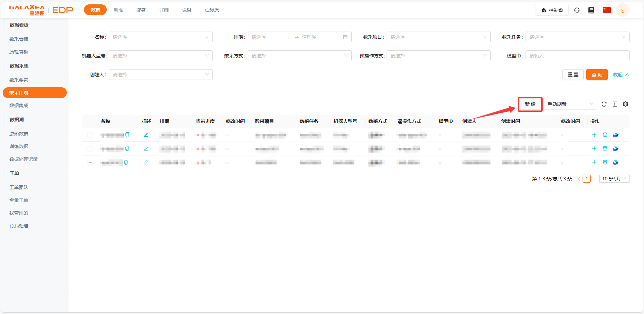
Task: Switch to the 训练 top tab
Action: point(118,10)
